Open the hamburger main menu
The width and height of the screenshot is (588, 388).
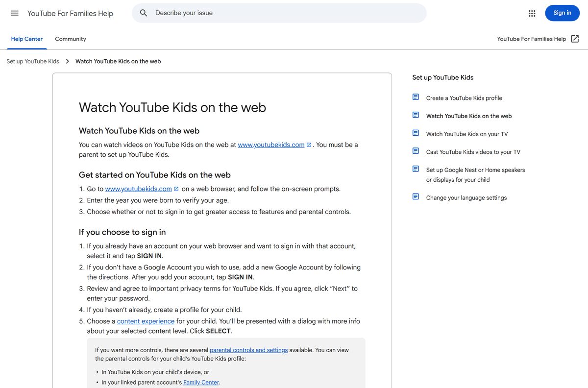15,13
